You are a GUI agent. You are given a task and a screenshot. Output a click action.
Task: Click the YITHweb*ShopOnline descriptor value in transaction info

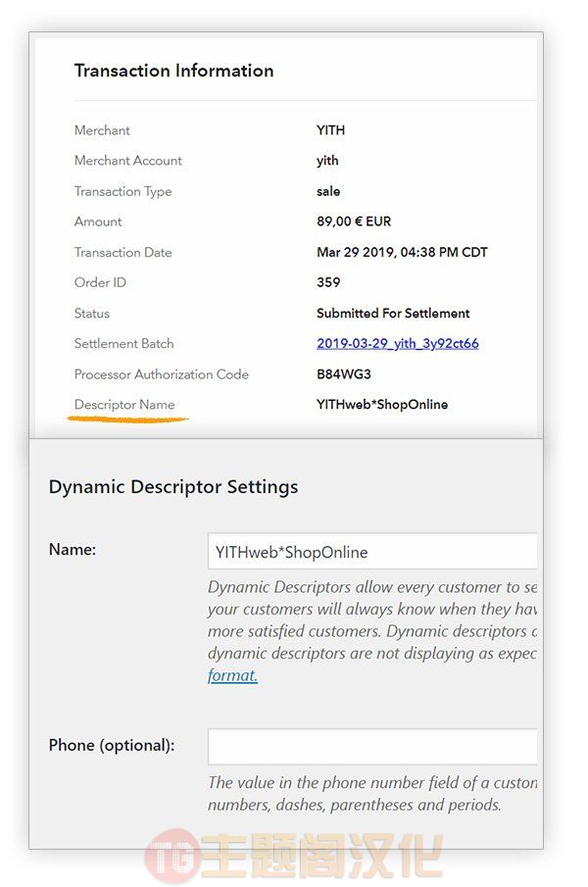382,405
